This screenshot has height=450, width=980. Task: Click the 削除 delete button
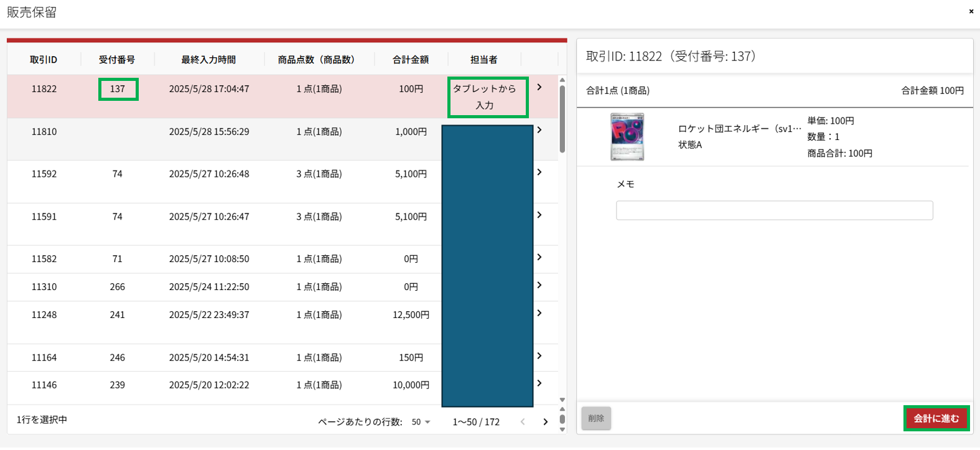596,418
